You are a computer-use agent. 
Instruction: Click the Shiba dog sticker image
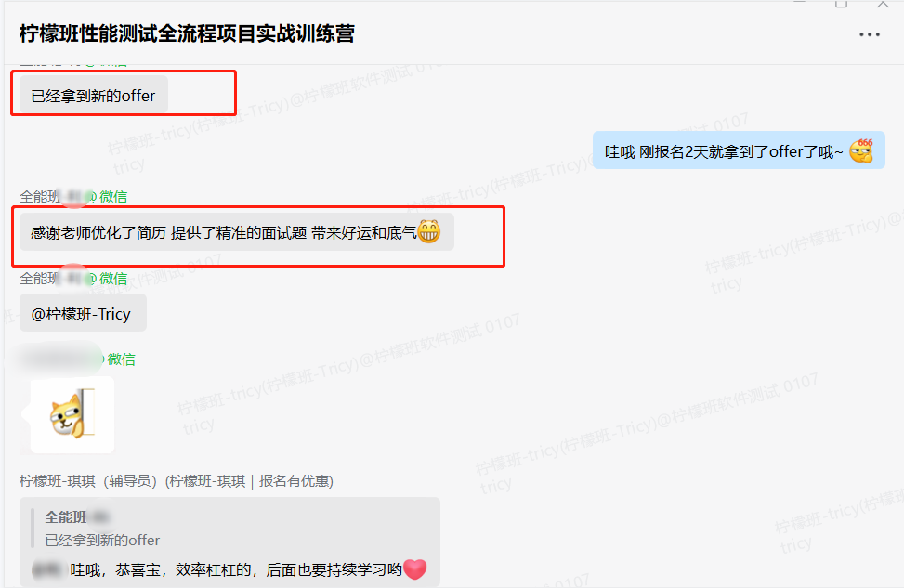click(x=72, y=414)
